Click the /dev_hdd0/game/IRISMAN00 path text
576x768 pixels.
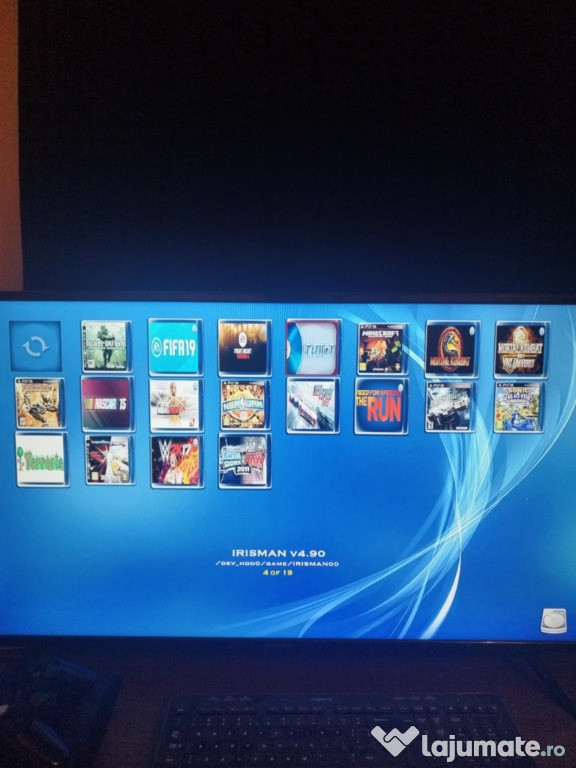(x=277, y=564)
